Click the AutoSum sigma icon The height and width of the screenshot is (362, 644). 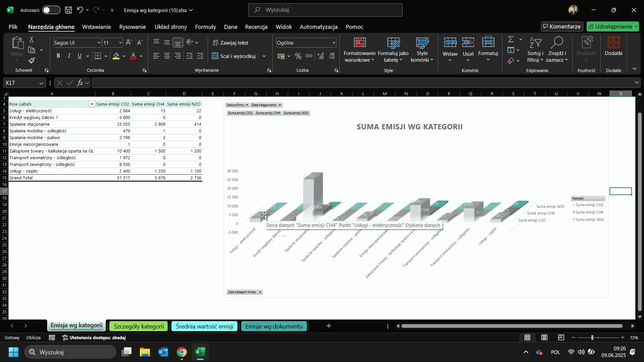511,40
